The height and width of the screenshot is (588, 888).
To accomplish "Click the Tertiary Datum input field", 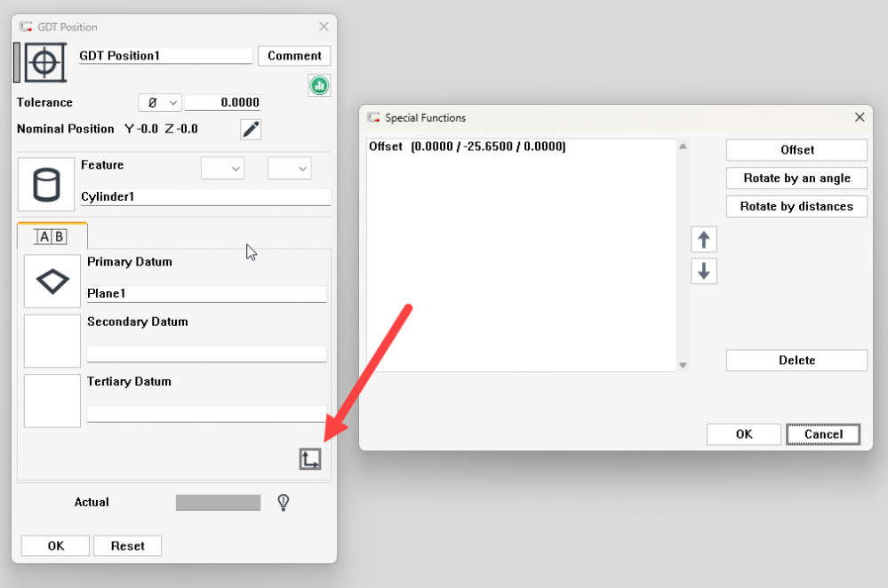I will coord(207,414).
